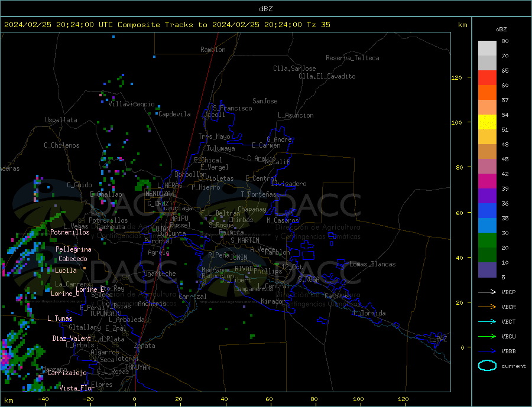Click the Villavicencio place label
The image size is (532, 407).
point(131,104)
